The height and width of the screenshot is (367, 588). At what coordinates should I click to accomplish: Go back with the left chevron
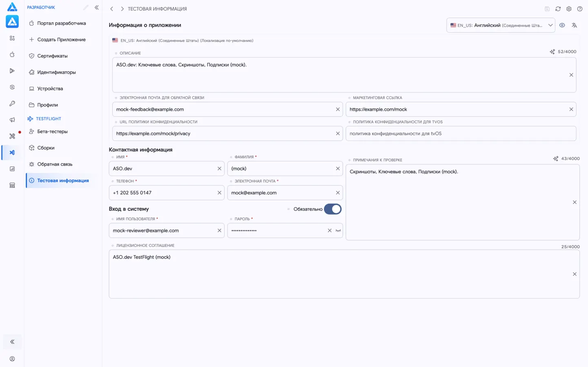point(111,9)
